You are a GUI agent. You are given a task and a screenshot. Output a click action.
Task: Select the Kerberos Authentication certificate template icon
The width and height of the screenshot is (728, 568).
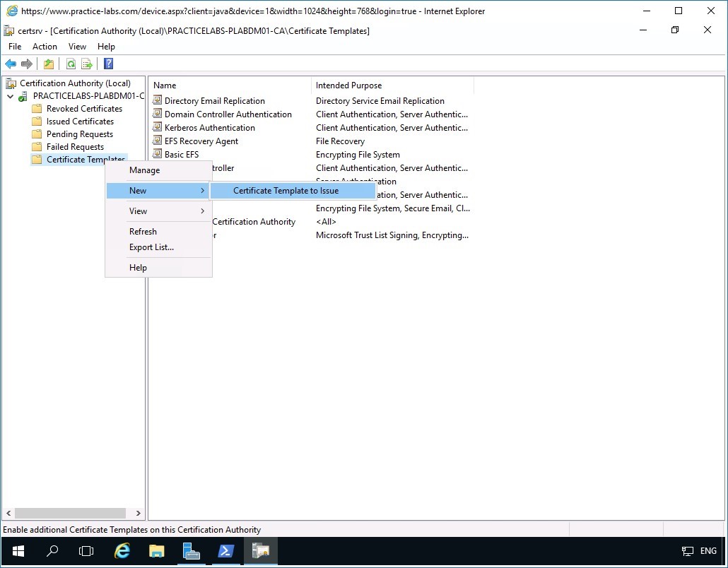click(157, 127)
